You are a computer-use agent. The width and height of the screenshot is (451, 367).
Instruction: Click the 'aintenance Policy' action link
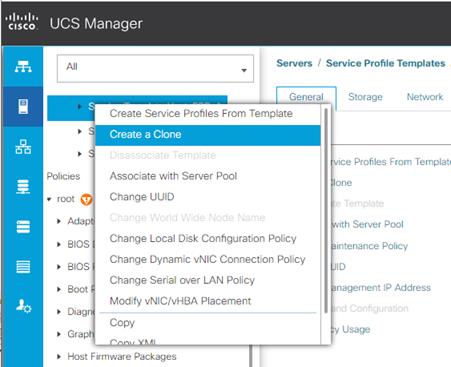370,246
